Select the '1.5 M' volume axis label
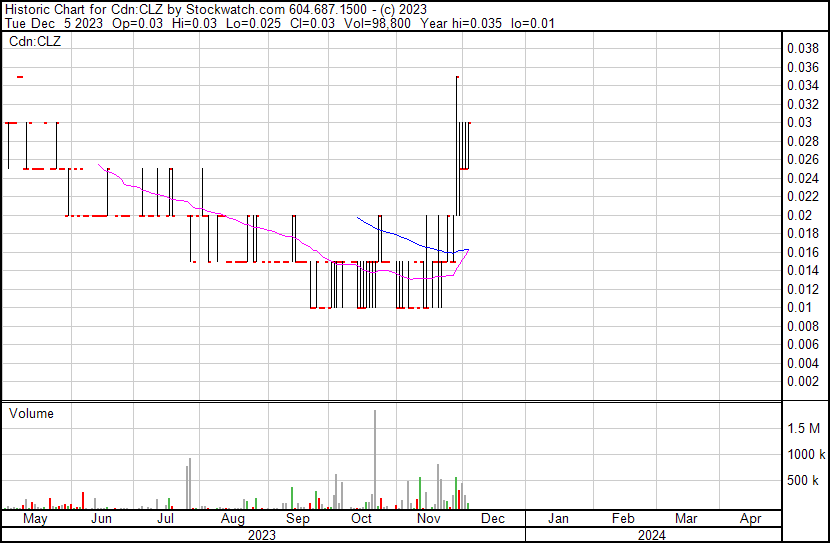 (803, 428)
